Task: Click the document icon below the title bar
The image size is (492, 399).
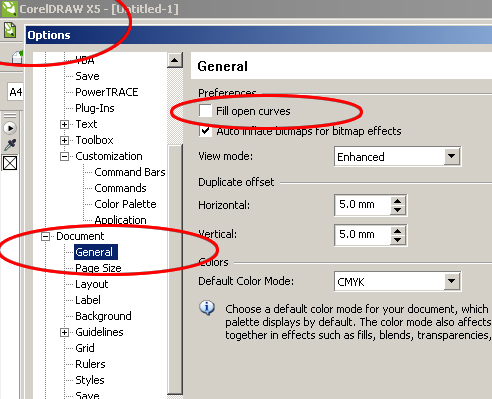Action: pyautogui.click(x=10, y=30)
